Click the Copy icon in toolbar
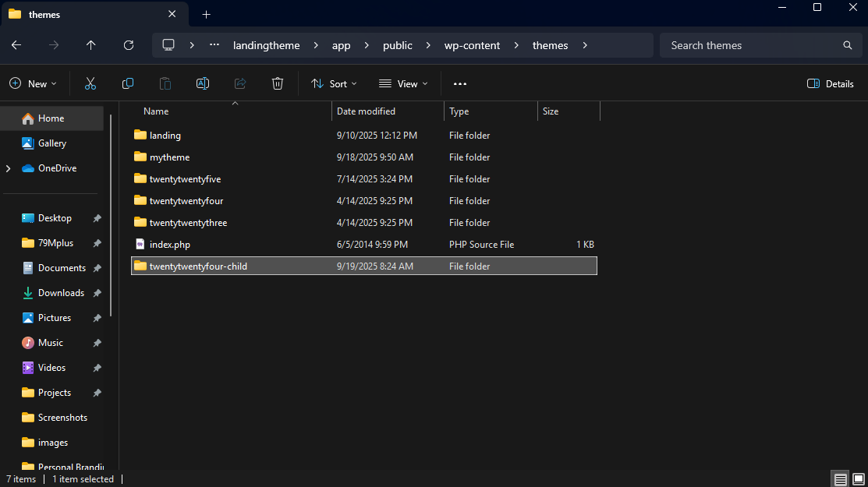Image resolution: width=868 pixels, height=487 pixels. click(128, 83)
